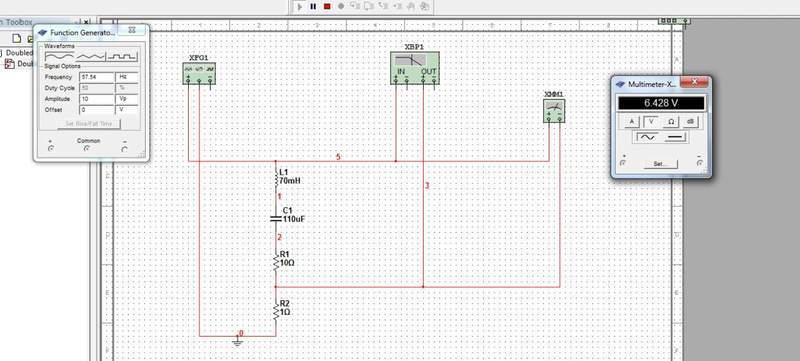Click the Frequency value input field
The width and height of the screenshot is (800, 361).
pos(96,77)
